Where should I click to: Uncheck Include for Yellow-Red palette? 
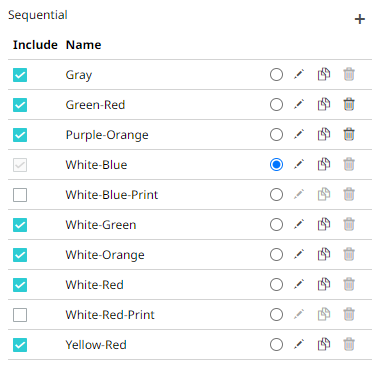click(20, 345)
